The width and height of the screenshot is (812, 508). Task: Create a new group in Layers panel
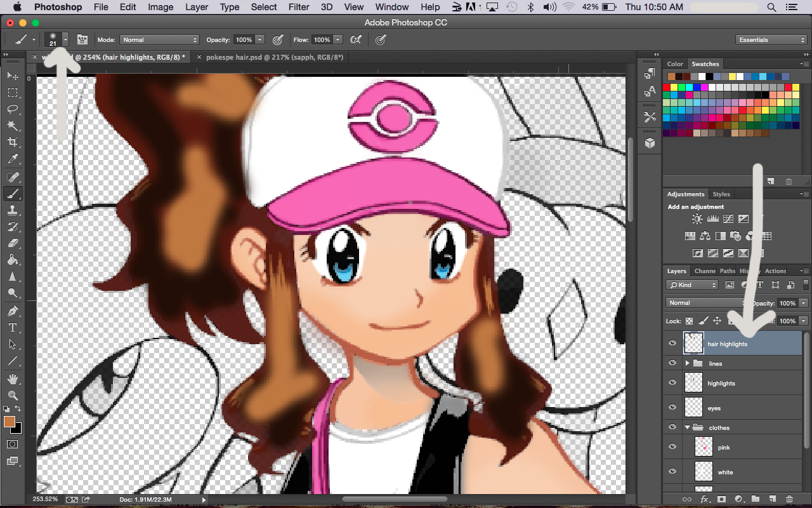tap(756, 500)
